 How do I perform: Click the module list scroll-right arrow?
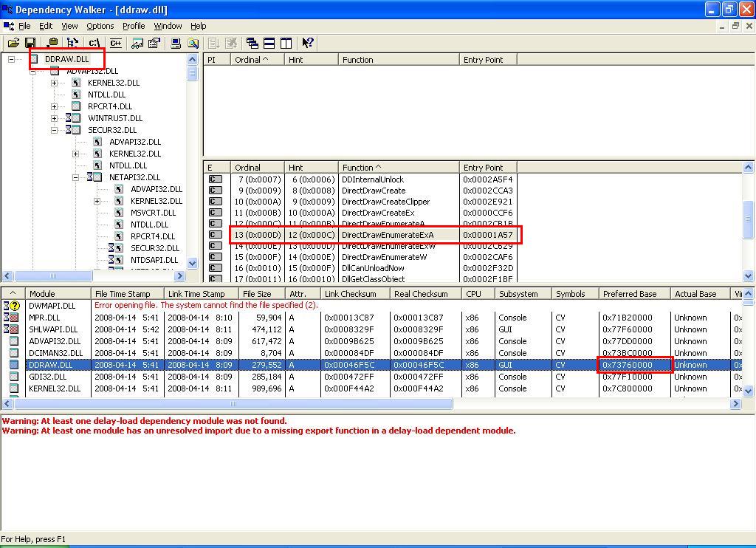[736, 404]
